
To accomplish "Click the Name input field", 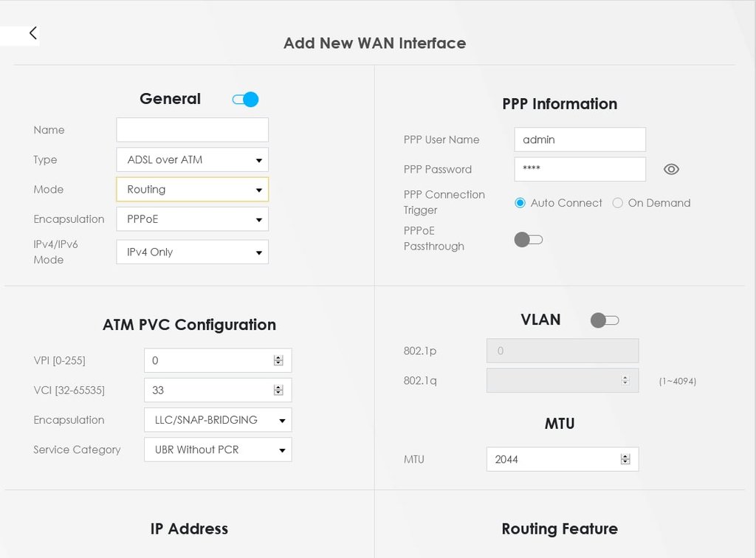I will coord(193,130).
